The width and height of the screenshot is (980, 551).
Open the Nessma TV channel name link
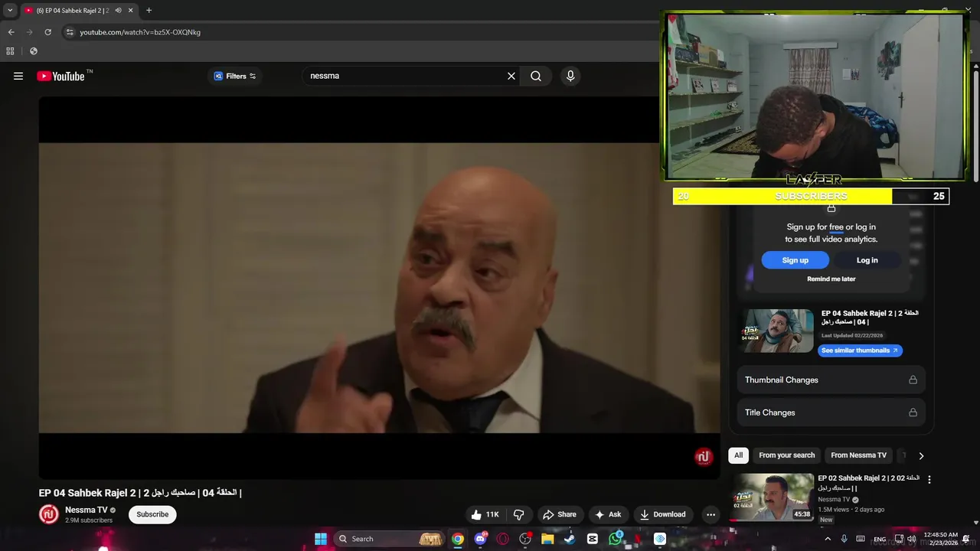pos(87,510)
